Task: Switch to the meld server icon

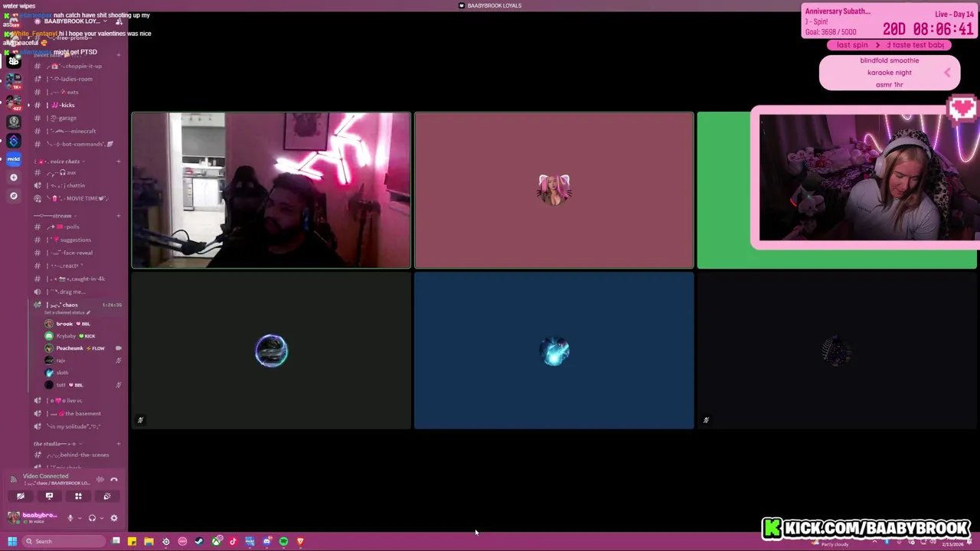Action: (13, 159)
